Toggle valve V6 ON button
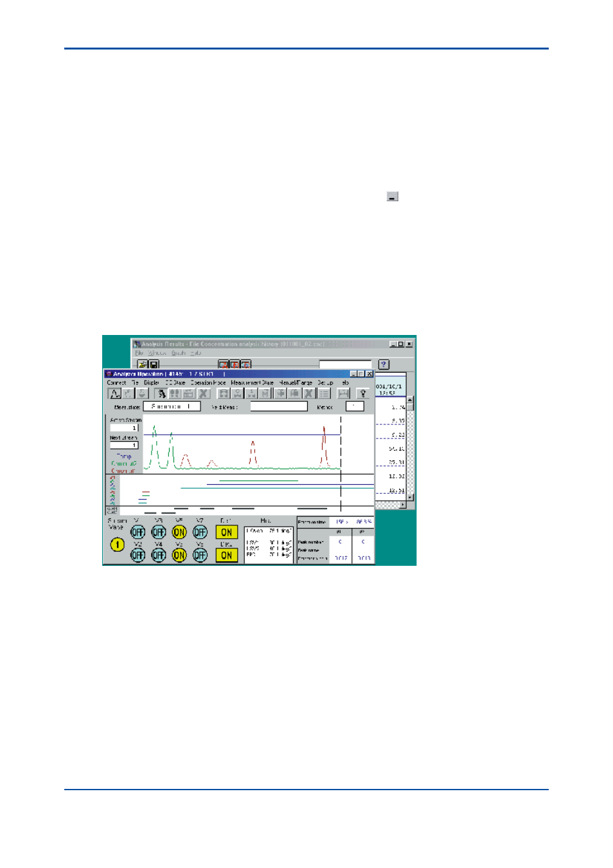 [x=179, y=555]
